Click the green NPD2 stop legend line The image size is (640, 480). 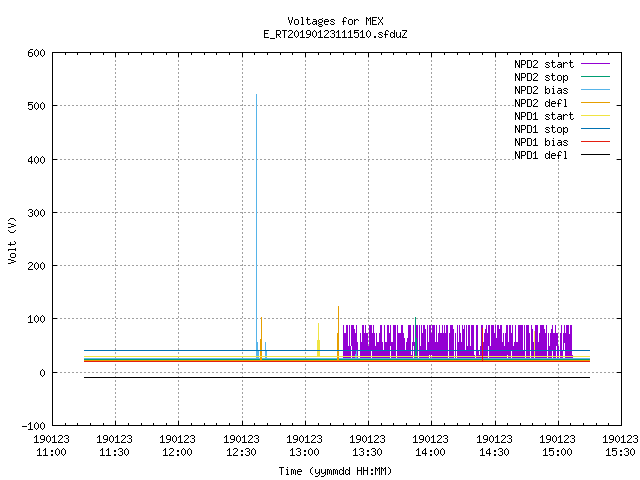[596, 76]
